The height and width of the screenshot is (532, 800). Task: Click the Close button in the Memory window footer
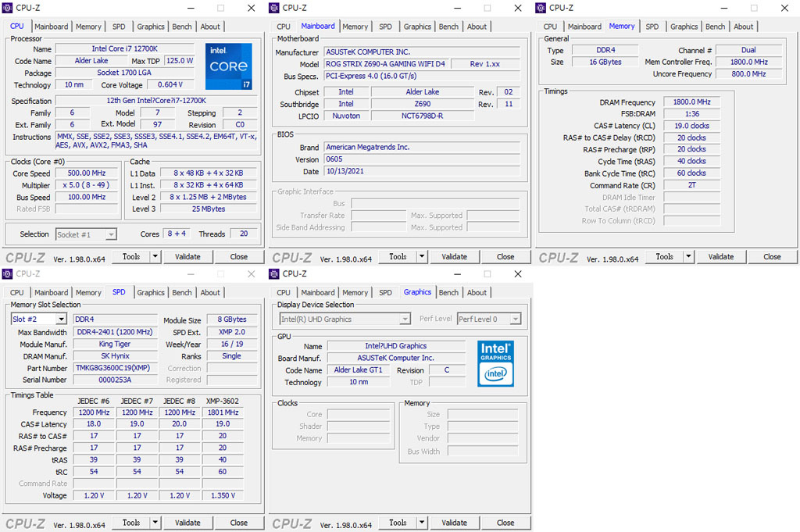point(772,256)
